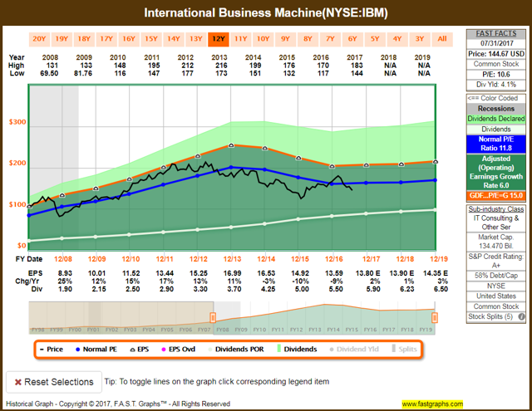Click the Stock Splits (5) entry
The width and height of the screenshot is (532, 411).
(496, 317)
